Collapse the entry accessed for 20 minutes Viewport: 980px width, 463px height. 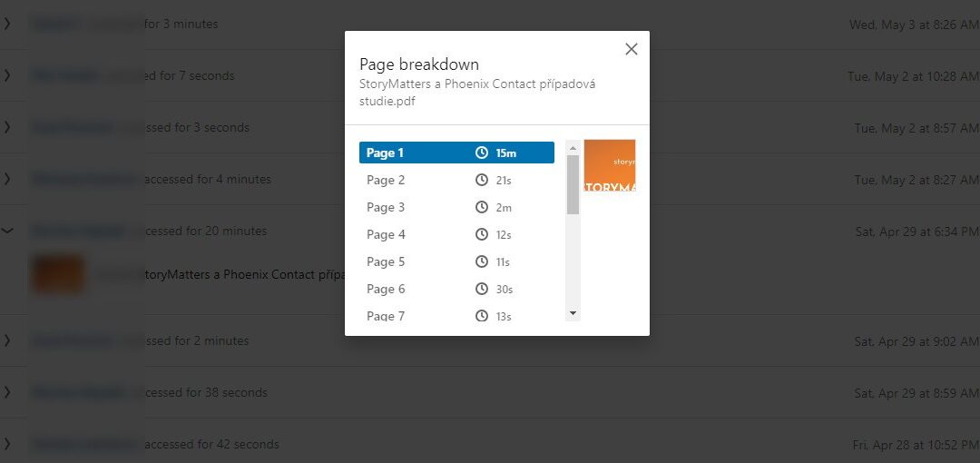[x=7, y=231]
